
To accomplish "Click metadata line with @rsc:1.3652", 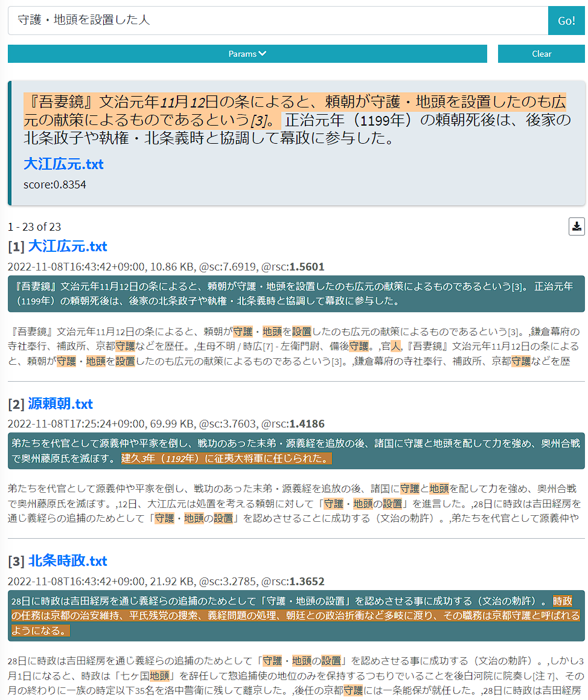I will (x=166, y=582).
